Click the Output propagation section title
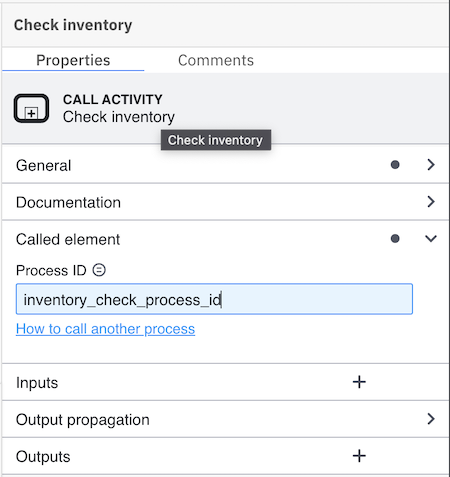 coord(83,420)
